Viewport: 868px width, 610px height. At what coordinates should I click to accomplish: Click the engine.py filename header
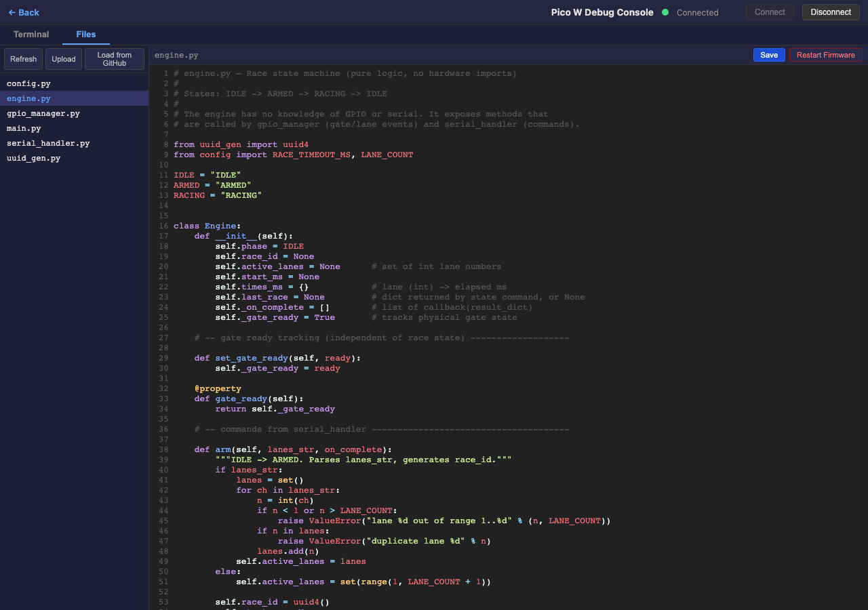tap(176, 55)
